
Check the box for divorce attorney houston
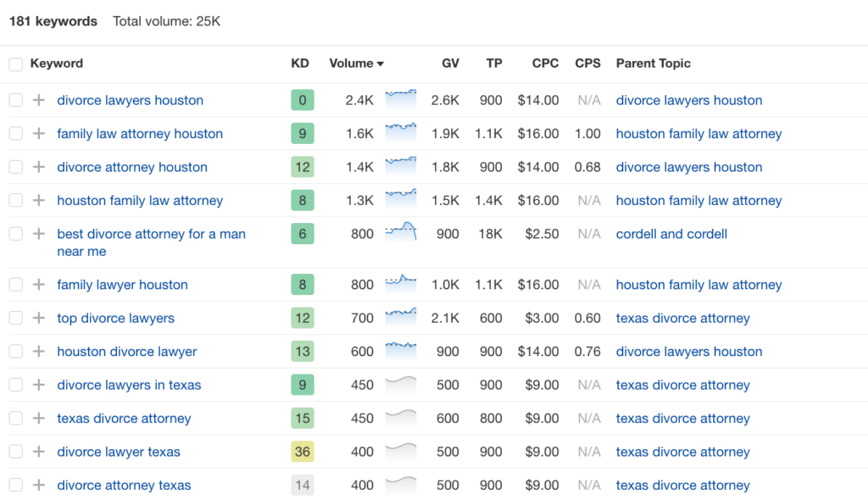point(15,167)
